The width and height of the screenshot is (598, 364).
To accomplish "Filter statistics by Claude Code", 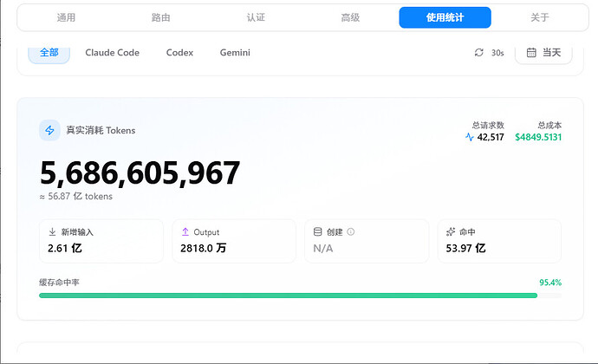I will click(112, 53).
